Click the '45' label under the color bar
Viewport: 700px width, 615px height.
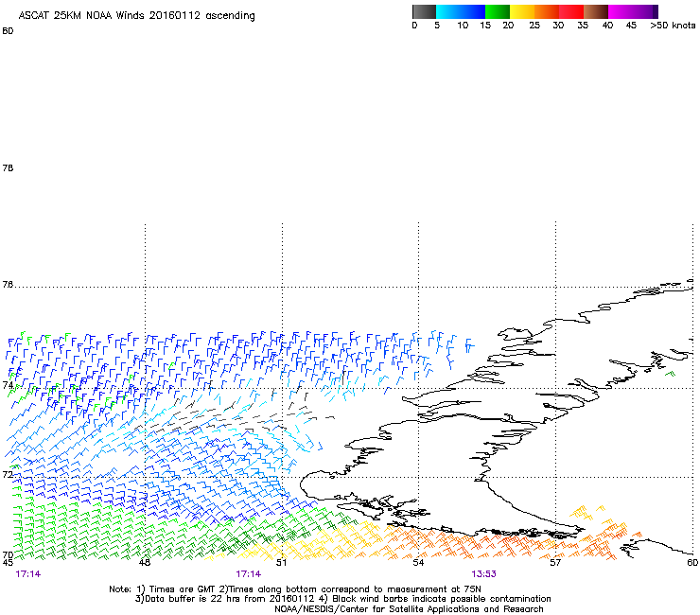point(631,26)
